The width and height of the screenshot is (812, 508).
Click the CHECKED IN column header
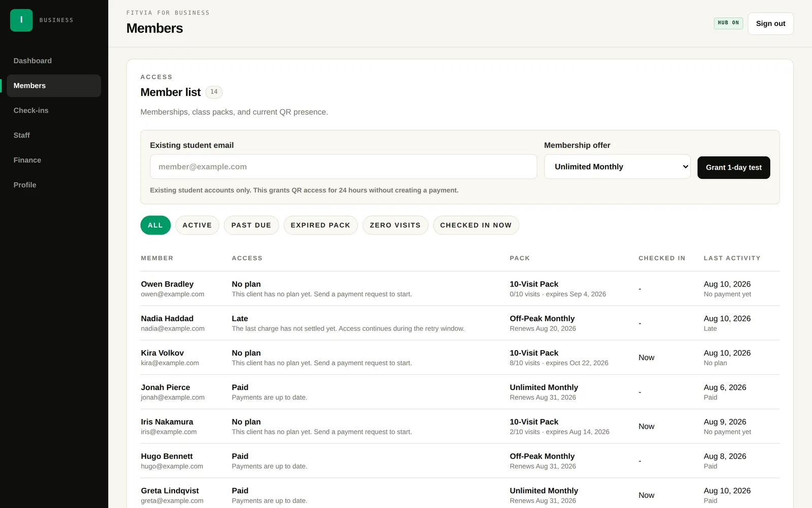tap(662, 258)
